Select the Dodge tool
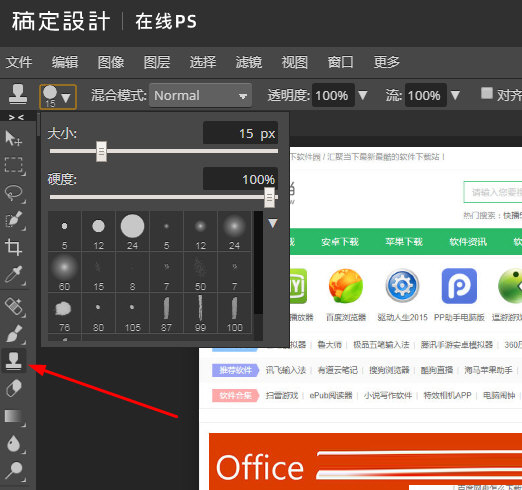Screen dimensions: 522x490 (14, 471)
